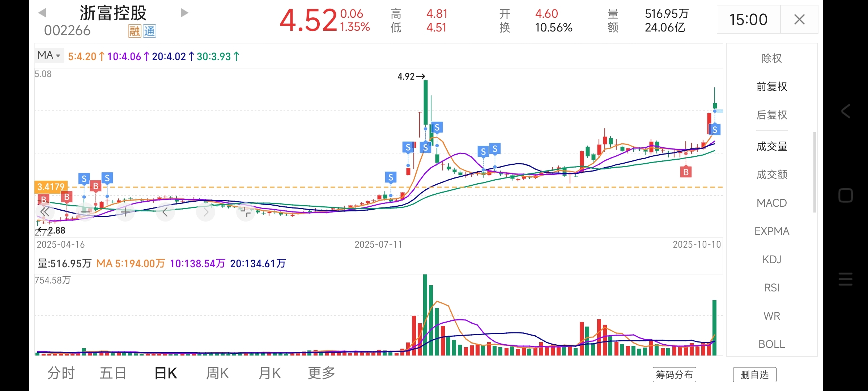Select 除权 price adjustment option

pyautogui.click(x=771, y=58)
